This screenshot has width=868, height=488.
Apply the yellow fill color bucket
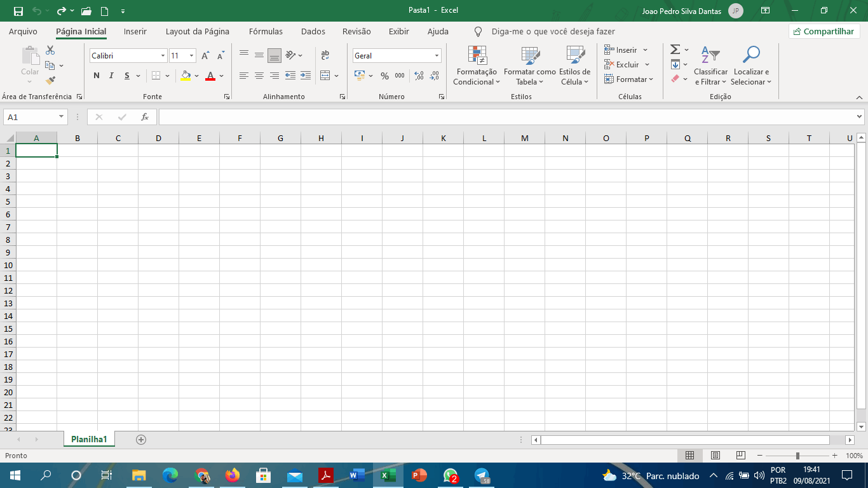coord(186,76)
